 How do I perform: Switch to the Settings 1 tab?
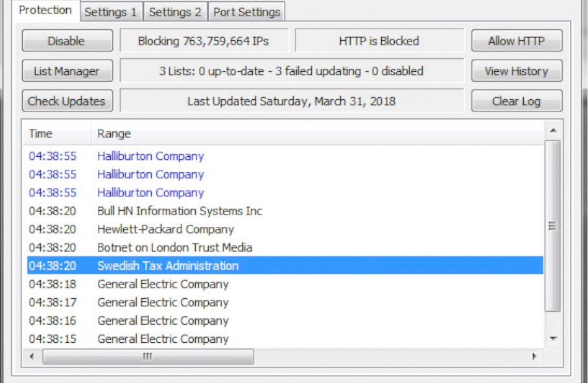pos(111,12)
